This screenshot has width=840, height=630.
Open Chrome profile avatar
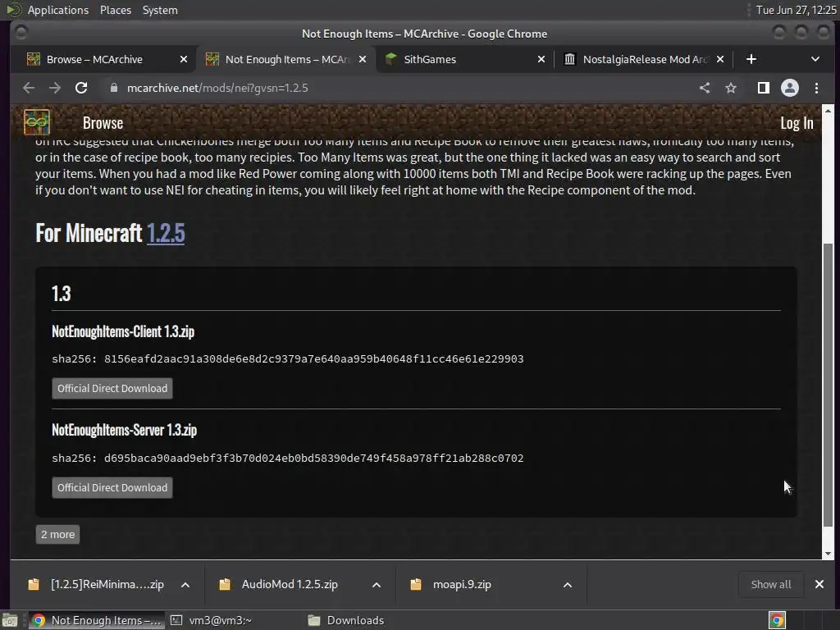pyautogui.click(x=790, y=88)
